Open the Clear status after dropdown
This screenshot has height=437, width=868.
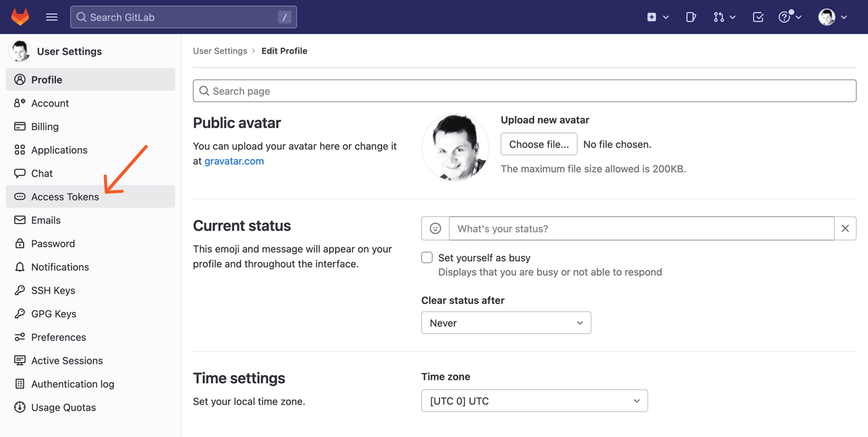[x=506, y=323]
